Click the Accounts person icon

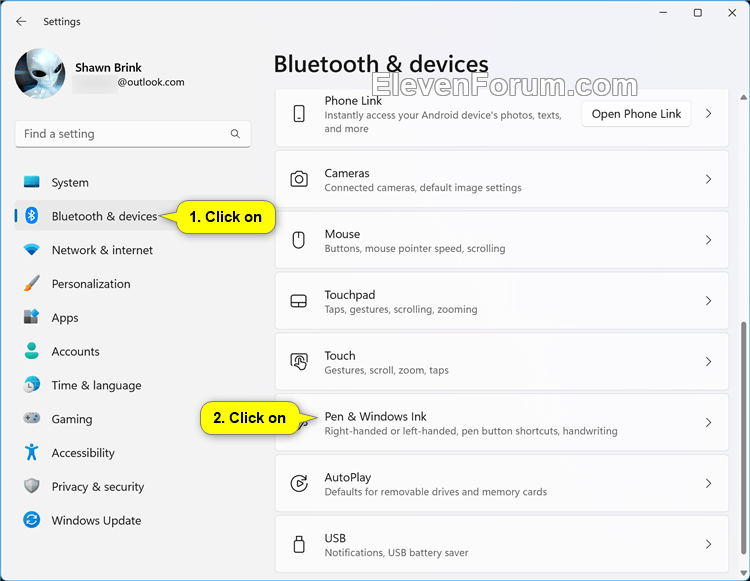tap(32, 351)
